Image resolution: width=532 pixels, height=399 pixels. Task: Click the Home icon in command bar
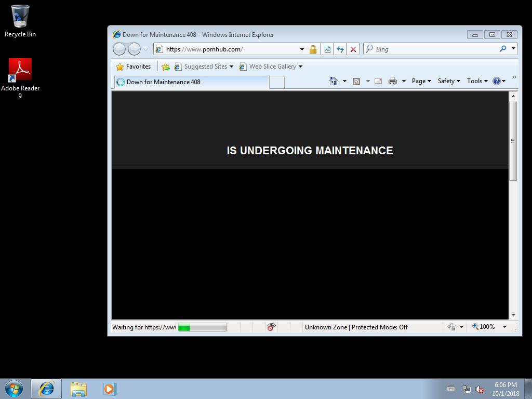[x=334, y=81]
